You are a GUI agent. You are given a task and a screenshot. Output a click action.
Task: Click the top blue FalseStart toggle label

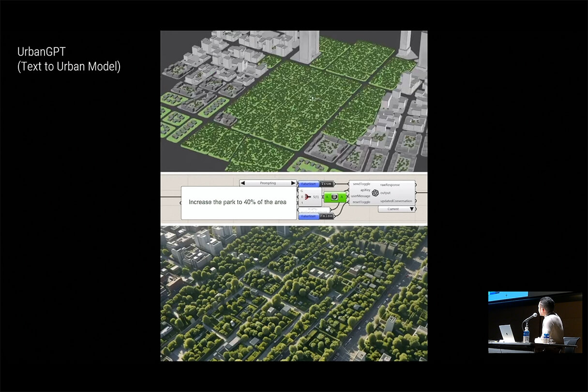point(308,184)
